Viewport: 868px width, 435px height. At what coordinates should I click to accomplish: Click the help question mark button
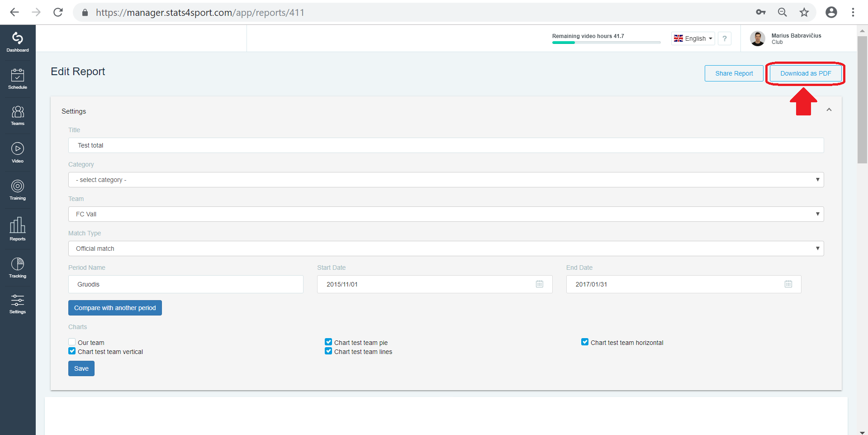725,38
